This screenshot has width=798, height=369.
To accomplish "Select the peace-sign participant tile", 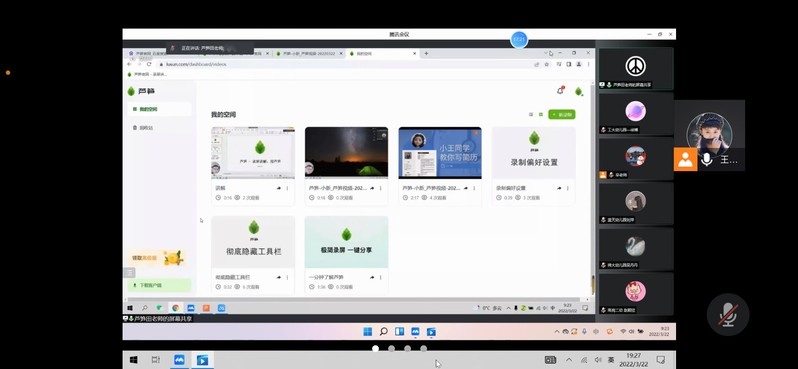I will [636, 68].
